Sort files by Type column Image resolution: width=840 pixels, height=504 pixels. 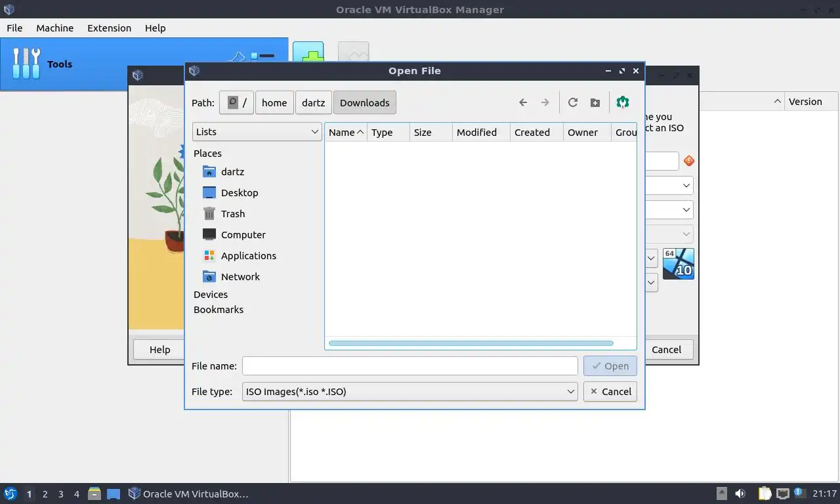[x=388, y=132]
